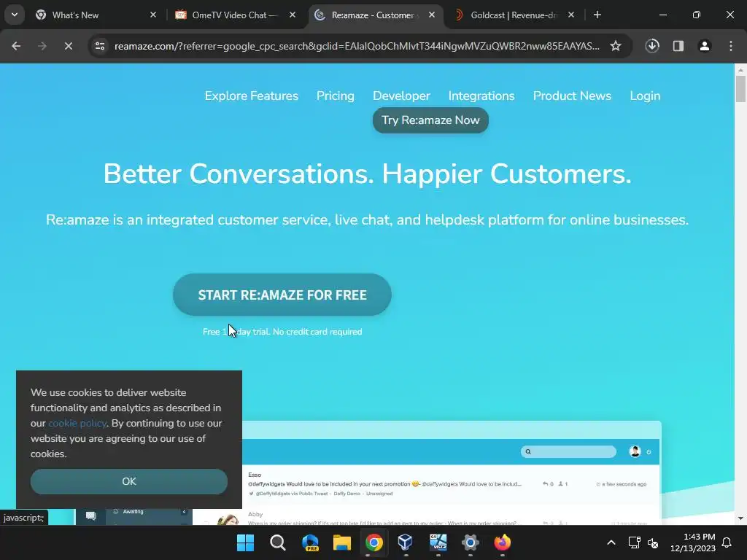Click the Try Re:amaze Now button
The height and width of the screenshot is (560, 747).
430,120
